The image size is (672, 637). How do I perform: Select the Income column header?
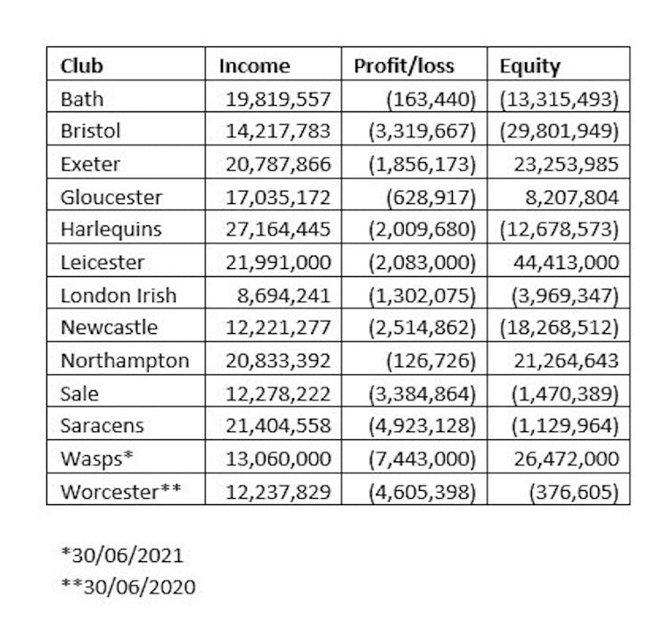click(x=254, y=66)
